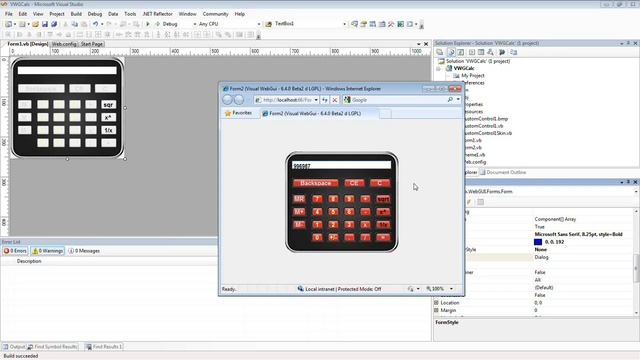Click the 1/x key on the red calculator
The image size is (640, 360).
(383, 225)
